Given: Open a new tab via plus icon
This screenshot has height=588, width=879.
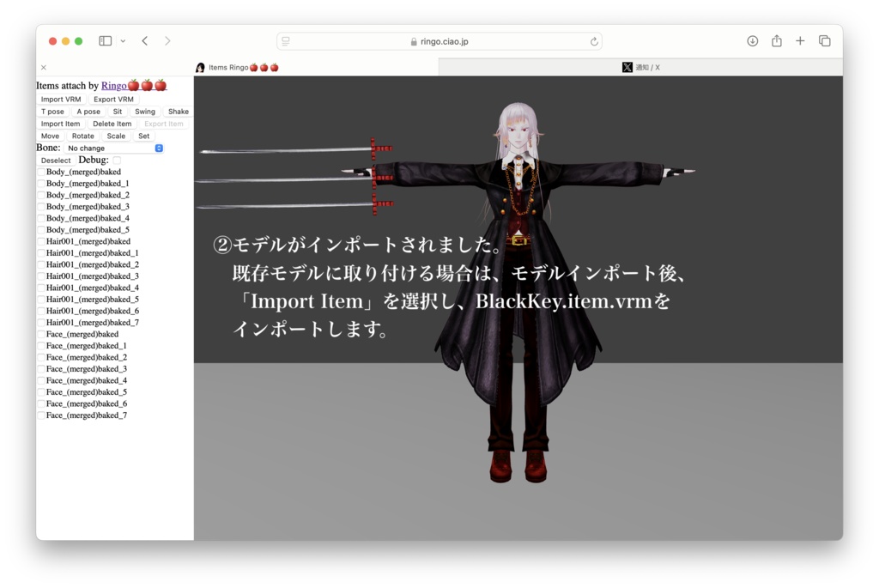Looking at the screenshot, I should (800, 40).
